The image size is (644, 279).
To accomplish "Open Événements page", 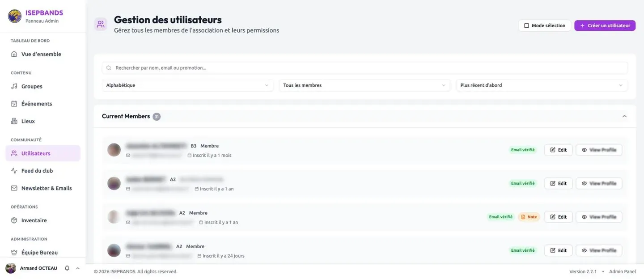I will coord(43,104).
